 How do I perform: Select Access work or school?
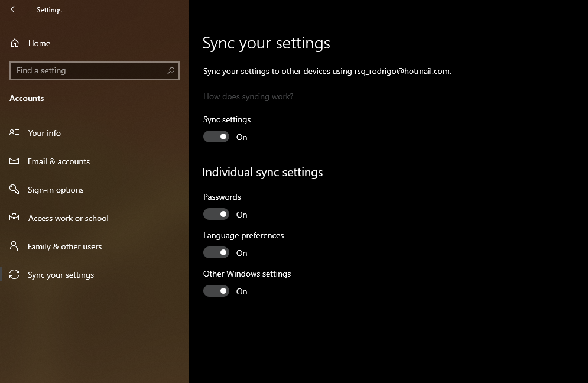[95, 218]
